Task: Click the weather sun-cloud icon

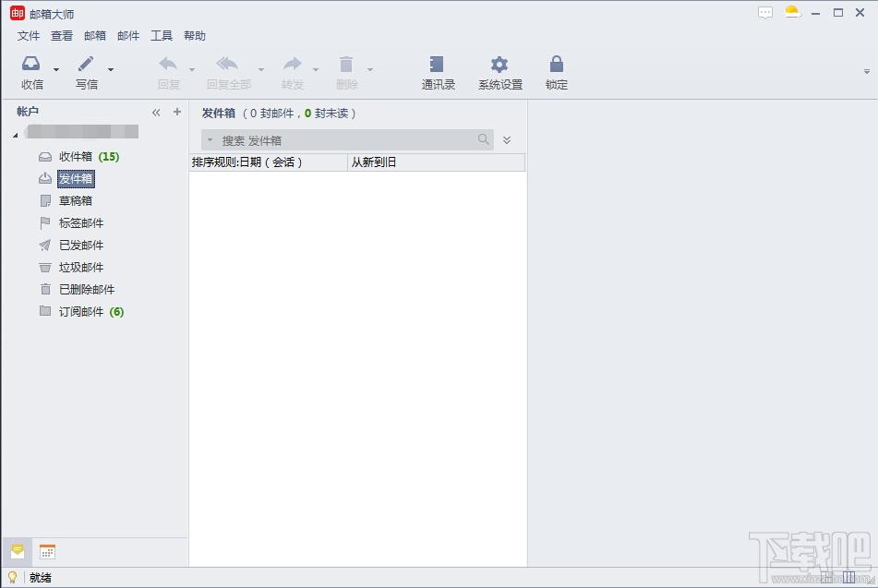Action: pyautogui.click(x=792, y=12)
